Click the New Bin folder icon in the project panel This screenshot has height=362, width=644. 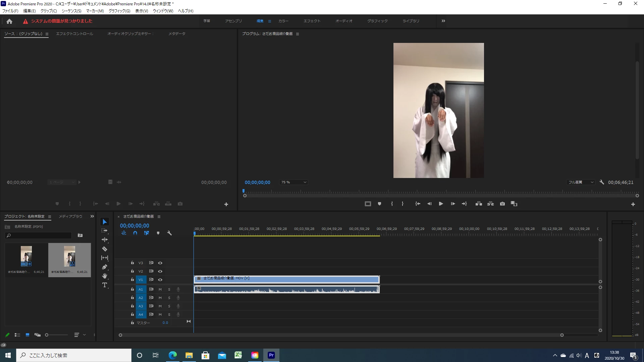[80, 236]
